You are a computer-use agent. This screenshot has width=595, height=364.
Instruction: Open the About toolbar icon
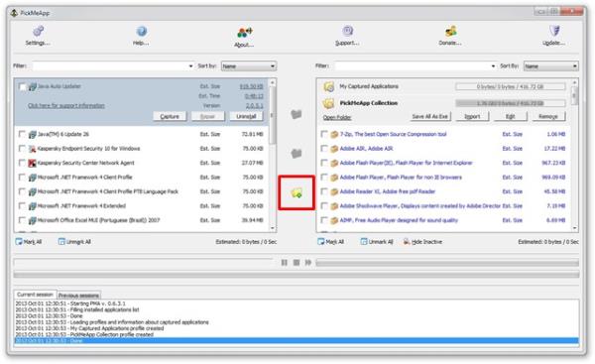point(244,37)
